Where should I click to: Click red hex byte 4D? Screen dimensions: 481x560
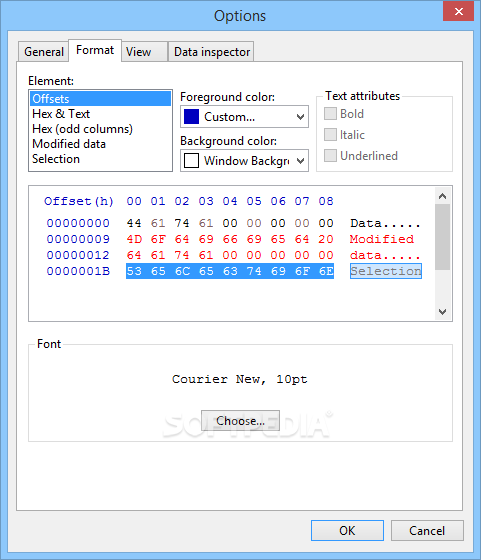coord(134,239)
